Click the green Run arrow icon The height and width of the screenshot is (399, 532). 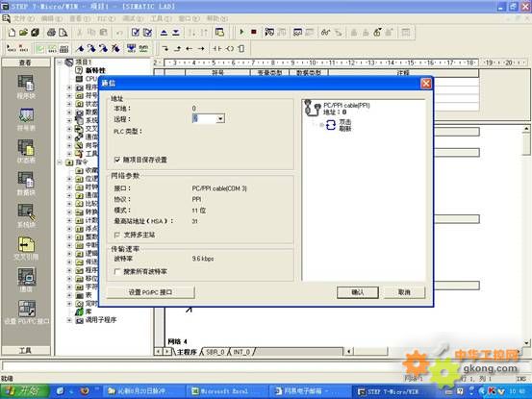click(241, 32)
